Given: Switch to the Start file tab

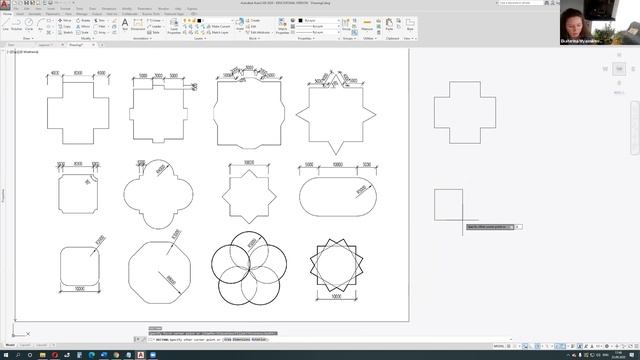Looking at the screenshot, I should click(11, 45).
